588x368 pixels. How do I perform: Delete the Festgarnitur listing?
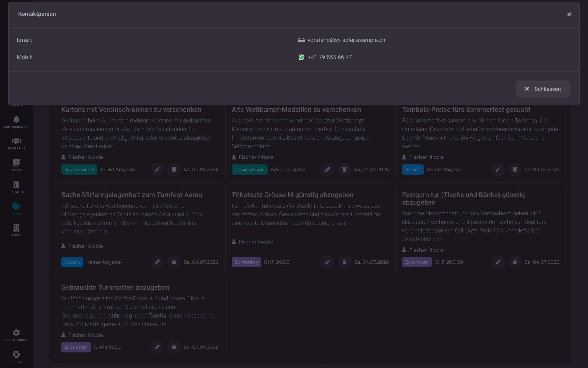click(515, 262)
